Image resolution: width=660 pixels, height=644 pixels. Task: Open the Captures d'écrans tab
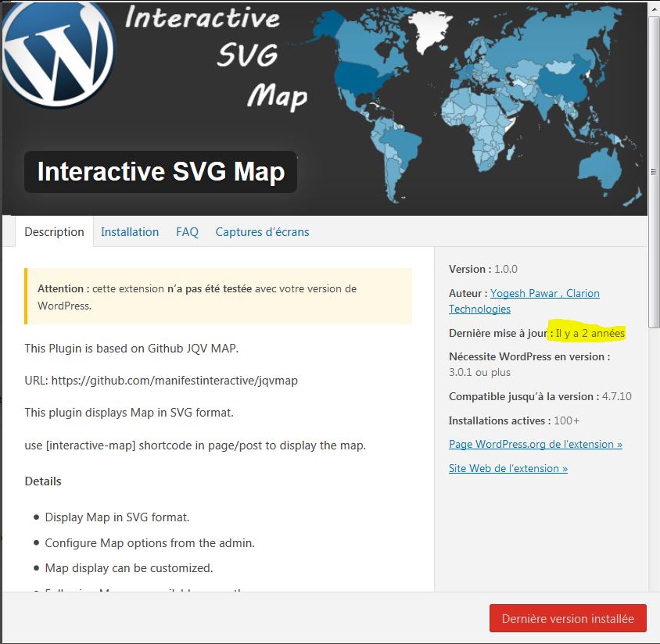pos(262,232)
